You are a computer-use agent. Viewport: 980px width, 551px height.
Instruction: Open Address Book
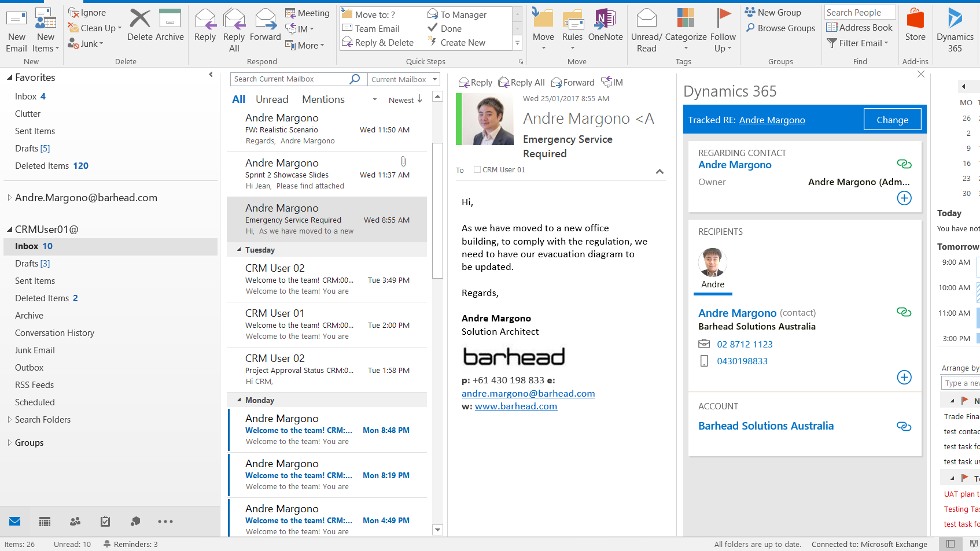click(859, 28)
